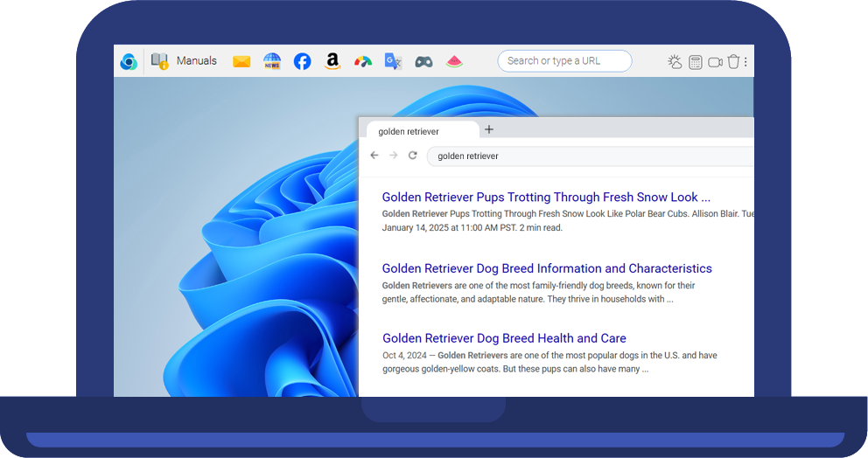Click the 'Search or type a URL' box
The width and height of the screenshot is (868, 458).
[x=564, y=61]
